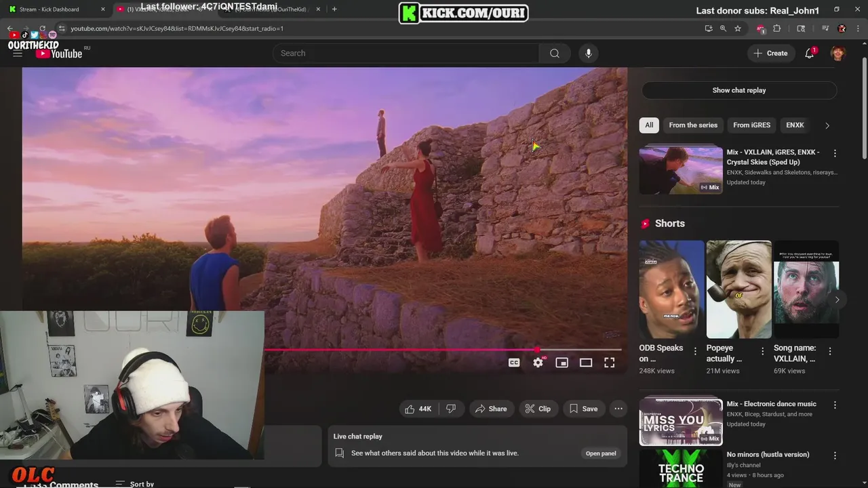Open more actions menu beside Save

618,409
